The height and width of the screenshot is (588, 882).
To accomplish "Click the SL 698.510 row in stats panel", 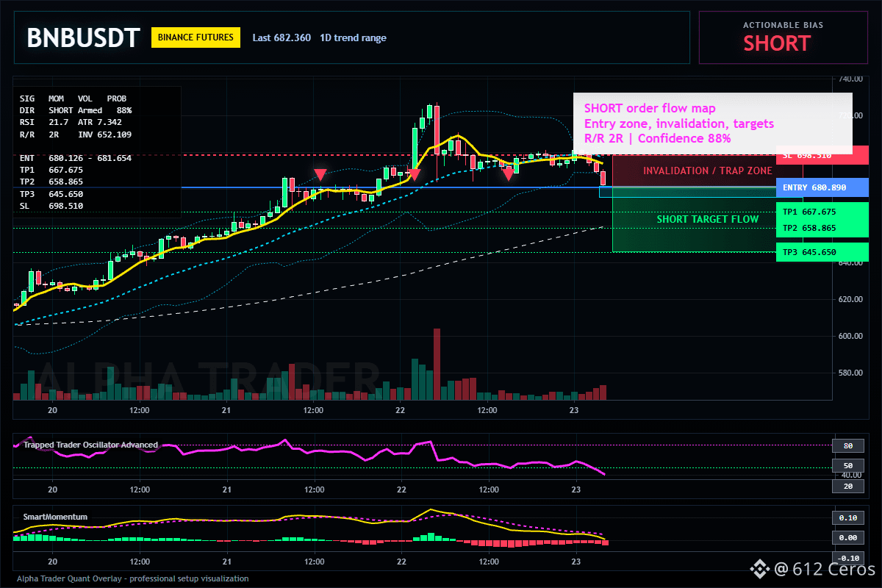I will coord(51,206).
